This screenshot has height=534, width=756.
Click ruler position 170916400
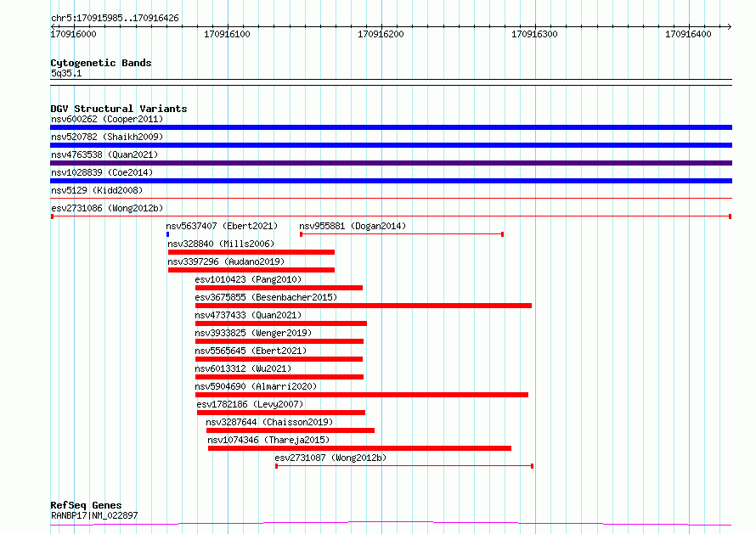point(688,34)
